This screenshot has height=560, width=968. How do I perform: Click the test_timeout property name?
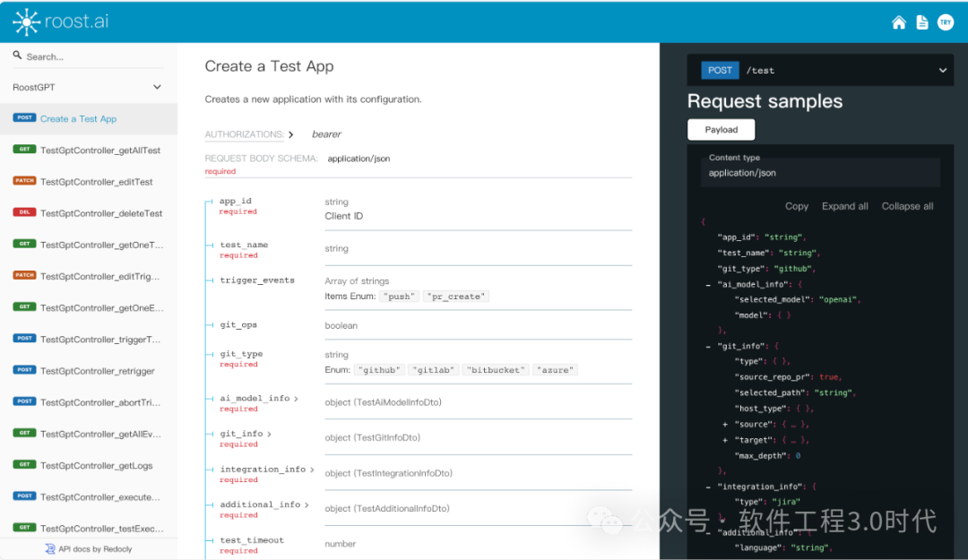[252, 539]
